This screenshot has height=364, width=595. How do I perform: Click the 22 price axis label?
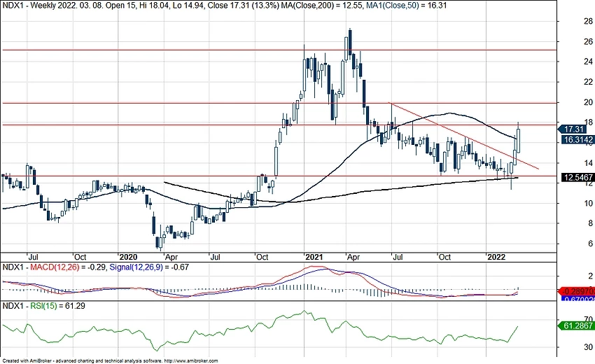point(588,82)
